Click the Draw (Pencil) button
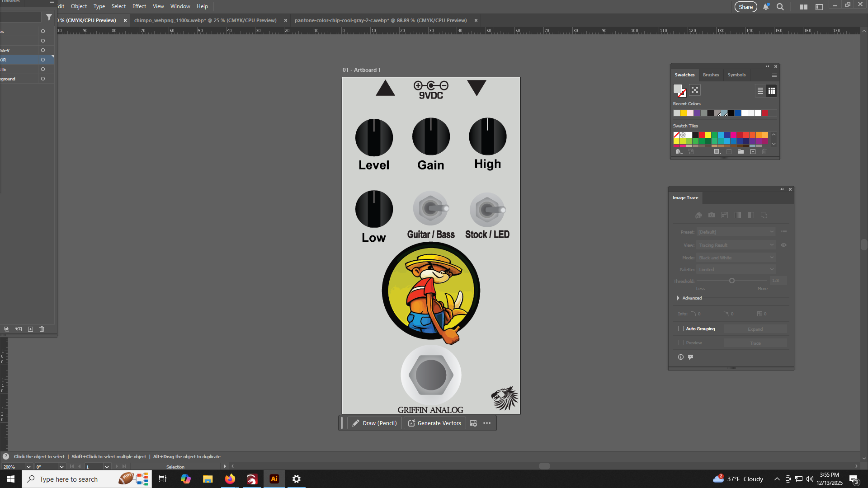 [374, 423]
